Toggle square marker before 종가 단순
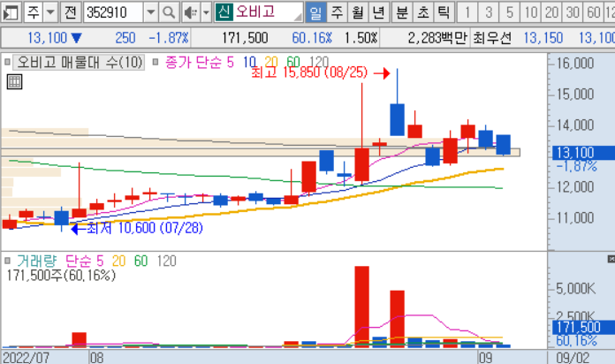Viewport: 615px width, 364px height. click(x=156, y=62)
